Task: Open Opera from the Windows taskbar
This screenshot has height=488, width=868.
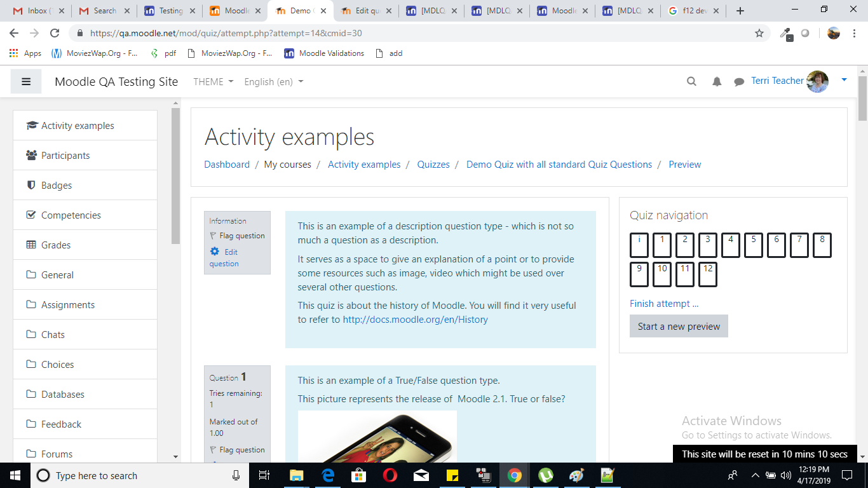Action: 390,475
